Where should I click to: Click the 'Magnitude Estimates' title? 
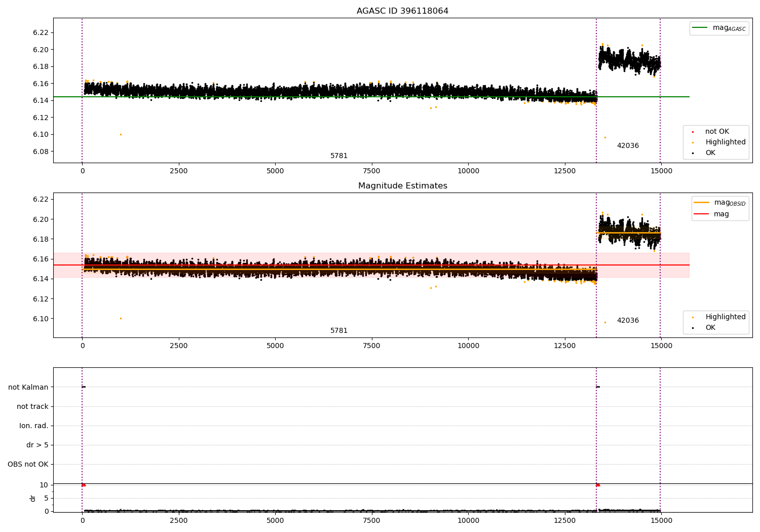coord(402,186)
